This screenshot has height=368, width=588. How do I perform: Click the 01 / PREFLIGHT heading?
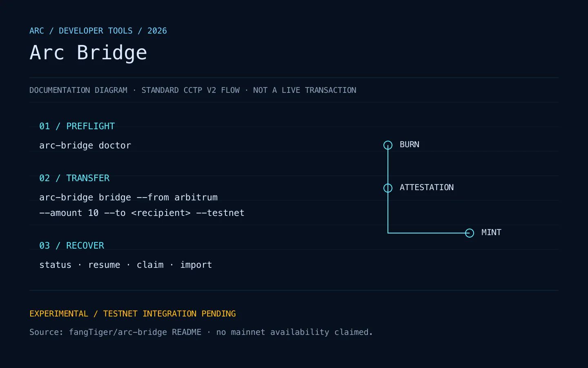(77, 126)
